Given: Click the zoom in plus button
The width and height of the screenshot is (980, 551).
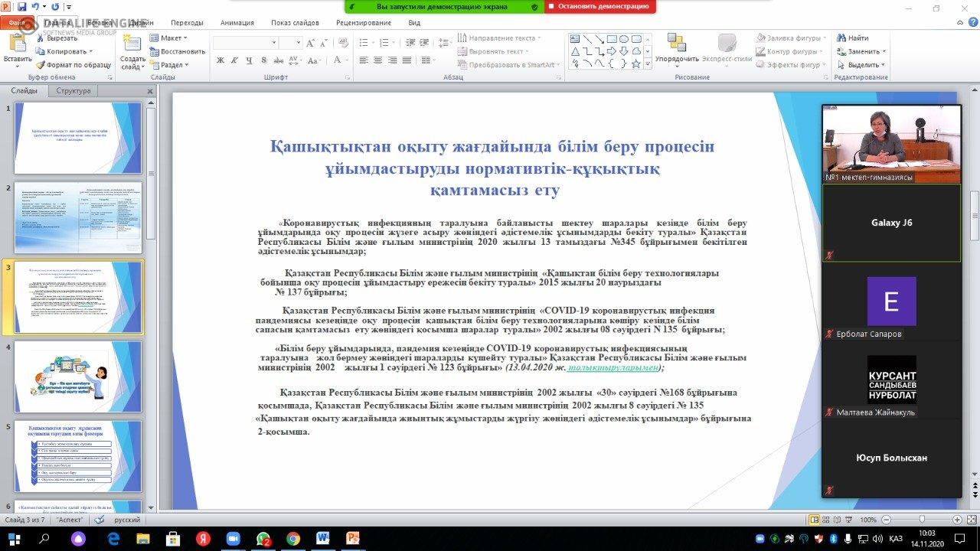Looking at the screenshot, I should pyautogui.click(x=956, y=520).
